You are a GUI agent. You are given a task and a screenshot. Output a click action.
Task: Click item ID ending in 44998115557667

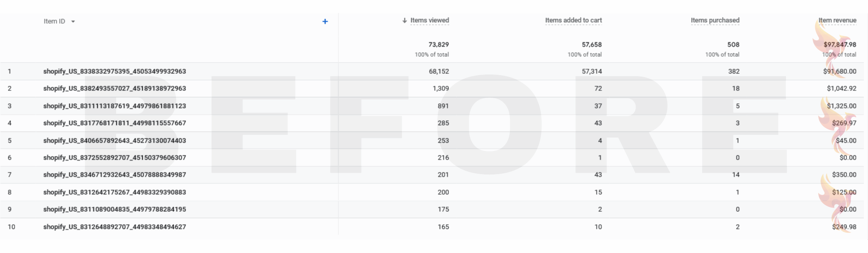115,123
